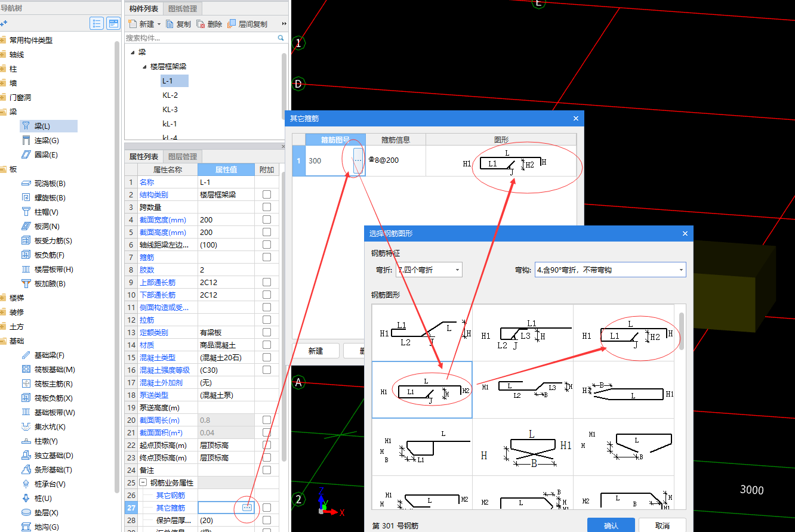Screen dimensions: 795x532
Task: Select 独立基础(D) isolated footing item
Action: point(54,455)
